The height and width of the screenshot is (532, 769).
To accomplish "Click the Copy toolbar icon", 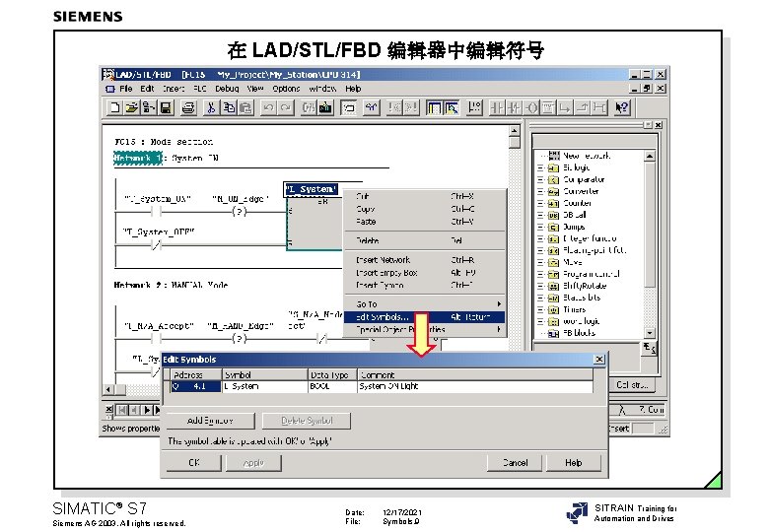I will (x=229, y=107).
